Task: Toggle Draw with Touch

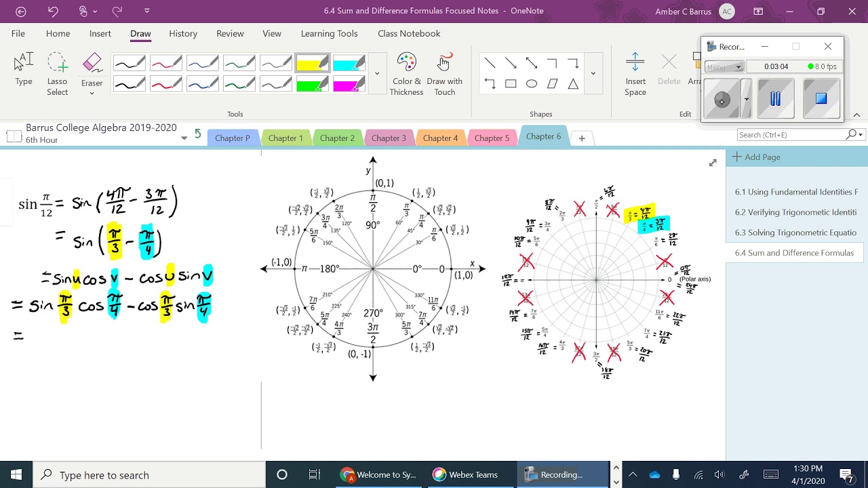Action: click(x=445, y=75)
